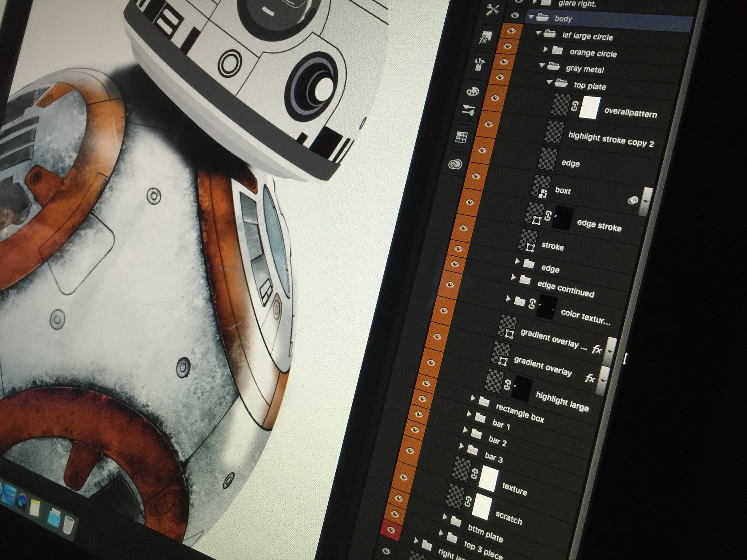
Task: Click the mask link icon on color textur group
Action: point(532,303)
